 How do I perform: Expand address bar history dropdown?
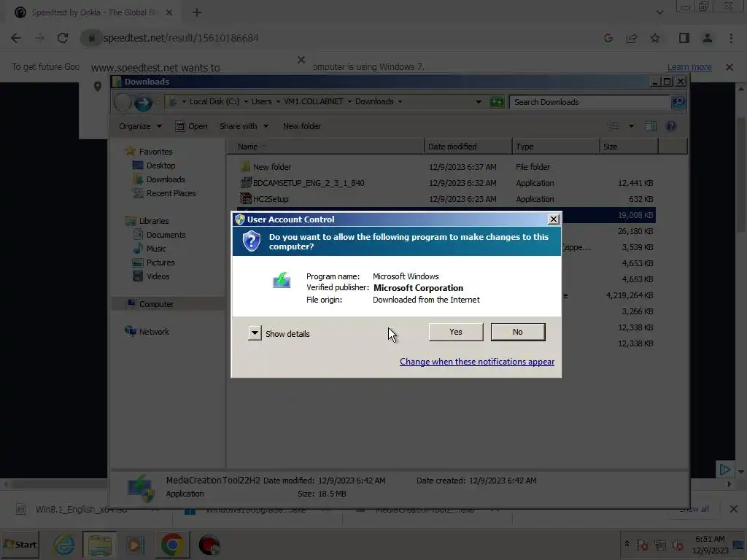479,102
